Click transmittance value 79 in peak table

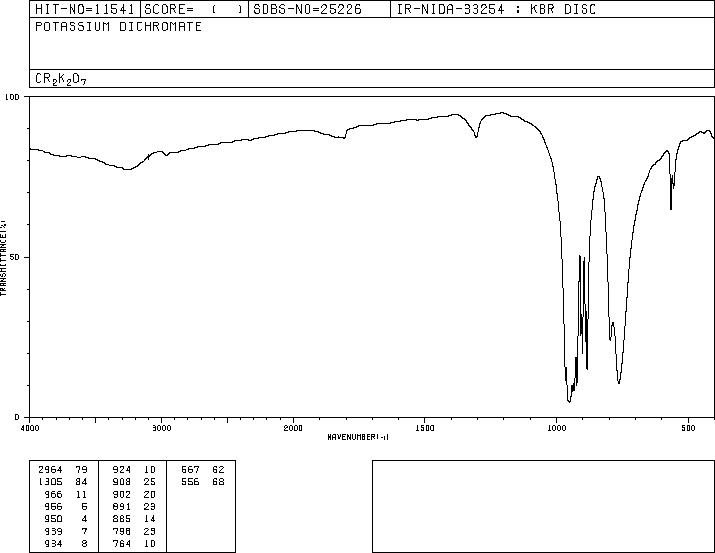point(81,470)
